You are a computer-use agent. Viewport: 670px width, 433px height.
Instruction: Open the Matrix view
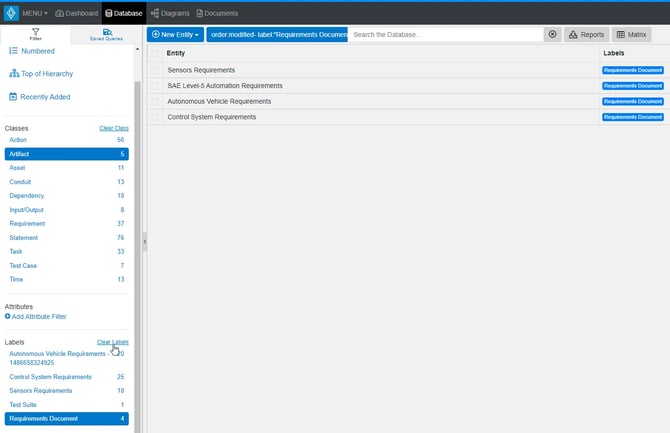point(632,34)
